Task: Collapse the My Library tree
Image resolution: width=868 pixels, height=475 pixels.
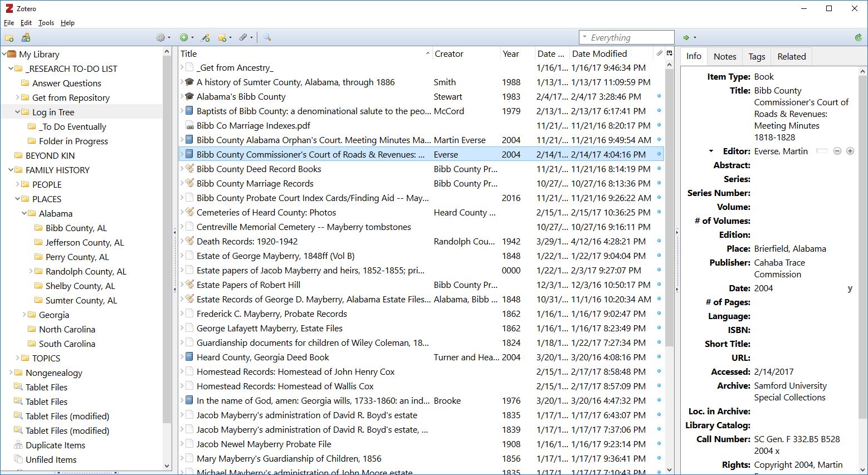Action: tap(4, 54)
